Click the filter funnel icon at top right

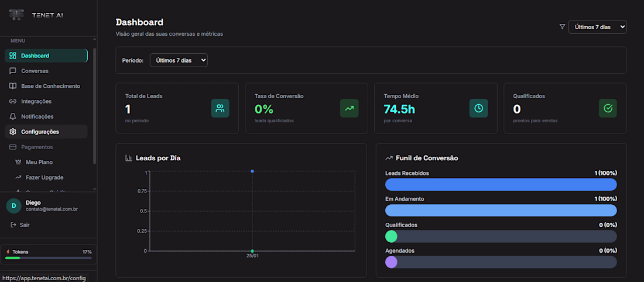coord(562,27)
